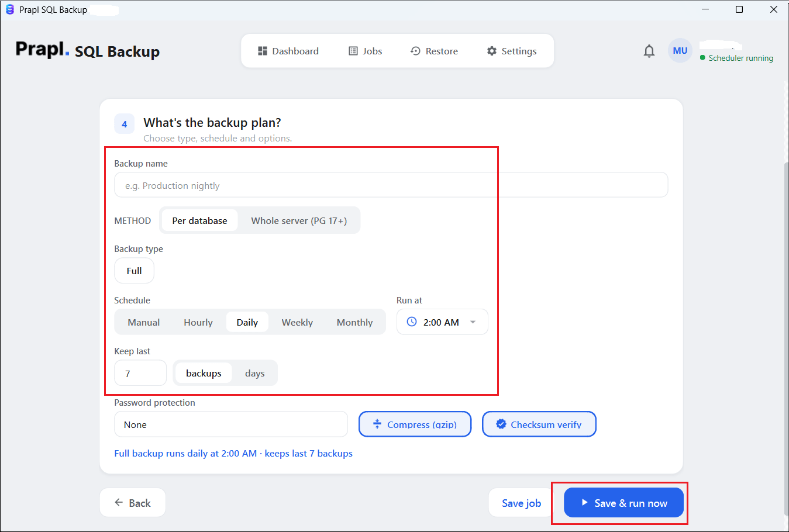The height and width of the screenshot is (532, 789).
Task: Toggle Checksum verify option
Action: 539,424
